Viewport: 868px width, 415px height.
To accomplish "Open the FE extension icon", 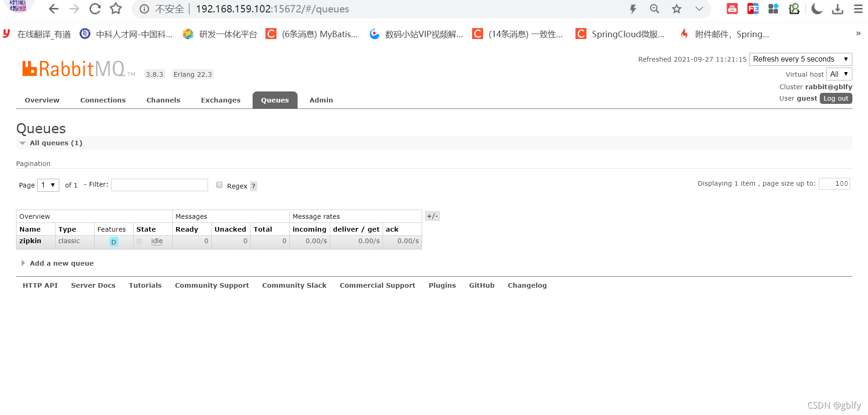I will 753,9.
